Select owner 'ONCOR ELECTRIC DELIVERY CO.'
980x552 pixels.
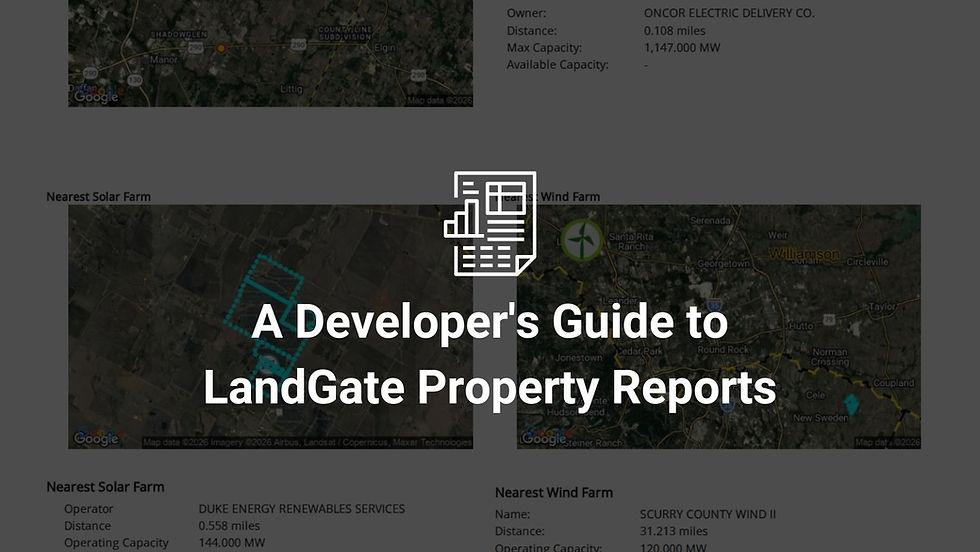[x=729, y=13]
